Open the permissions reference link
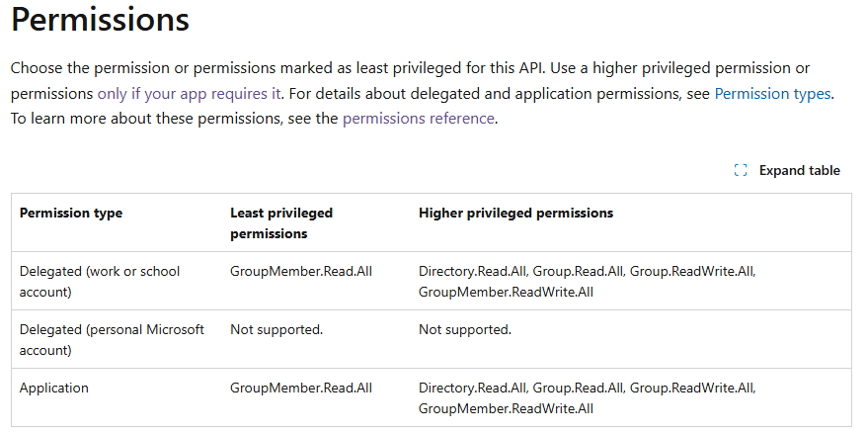Image resolution: width=868 pixels, height=434 pixels. point(418,119)
